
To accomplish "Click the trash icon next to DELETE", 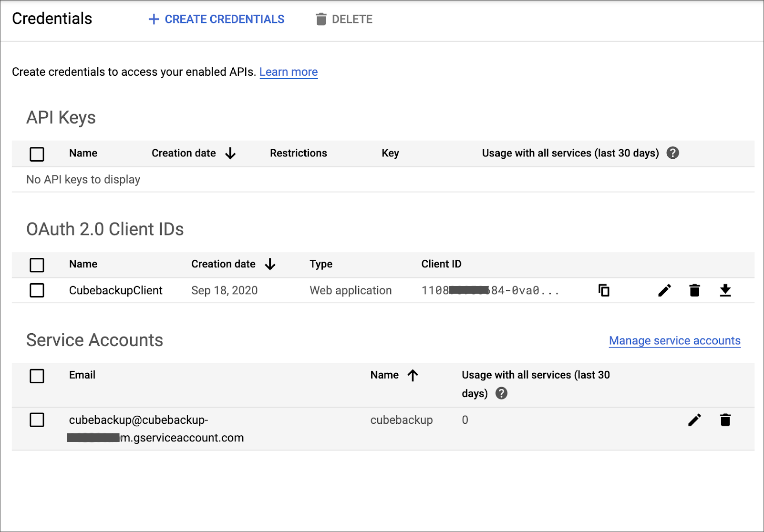I will (321, 19).
